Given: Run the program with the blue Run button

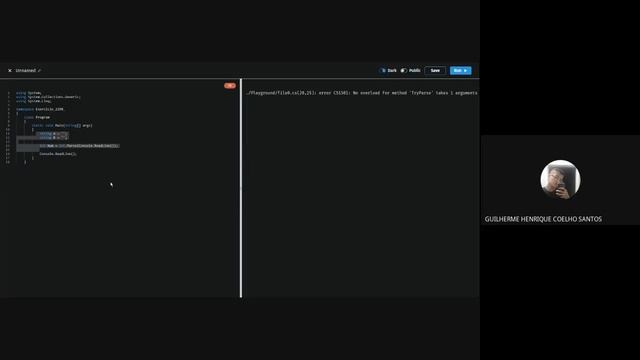Looking at the screenshot, I should (x=460, y=71).
